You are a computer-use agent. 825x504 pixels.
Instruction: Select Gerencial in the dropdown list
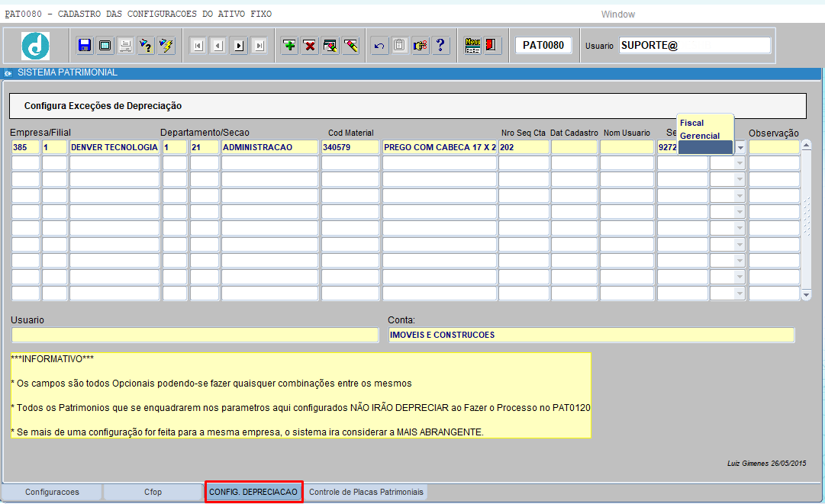click(705, 136)
